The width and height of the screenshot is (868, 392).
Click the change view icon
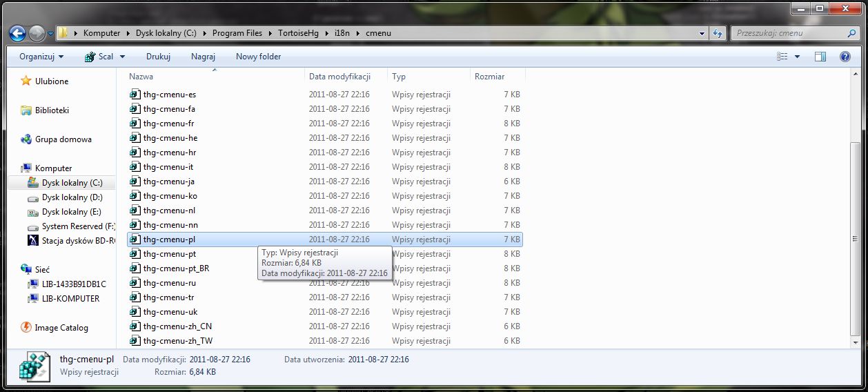pos(782,57)
